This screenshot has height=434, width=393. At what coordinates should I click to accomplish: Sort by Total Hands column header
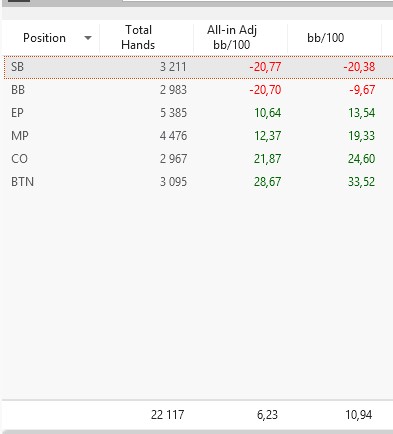(138, 37)
